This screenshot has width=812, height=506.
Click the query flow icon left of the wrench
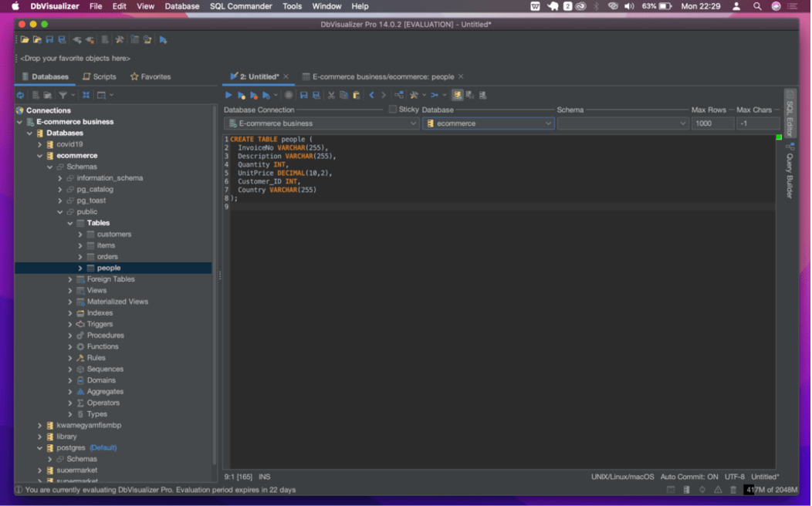point(399,95)
